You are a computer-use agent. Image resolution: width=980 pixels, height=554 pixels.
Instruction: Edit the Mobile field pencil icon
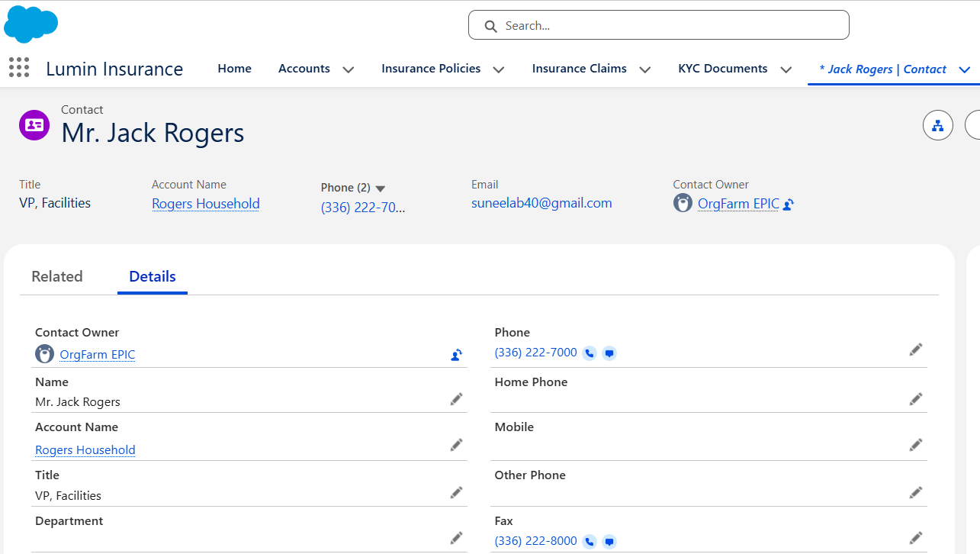[916, 445]
